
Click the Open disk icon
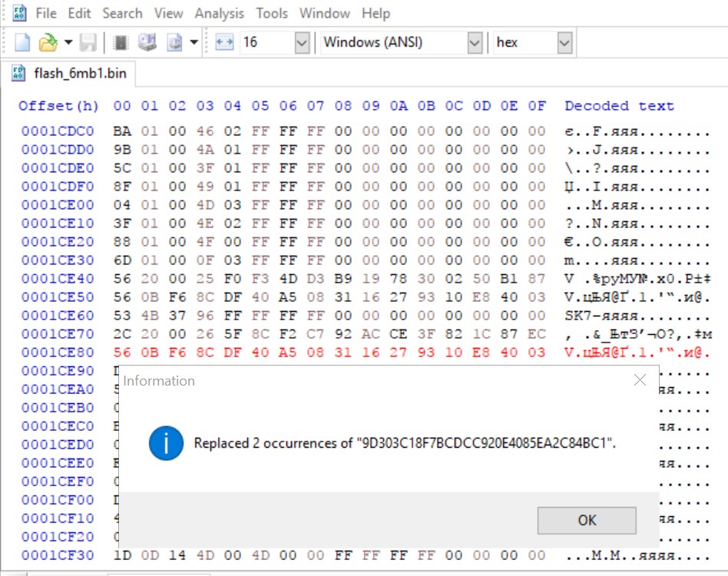(147, 42)
